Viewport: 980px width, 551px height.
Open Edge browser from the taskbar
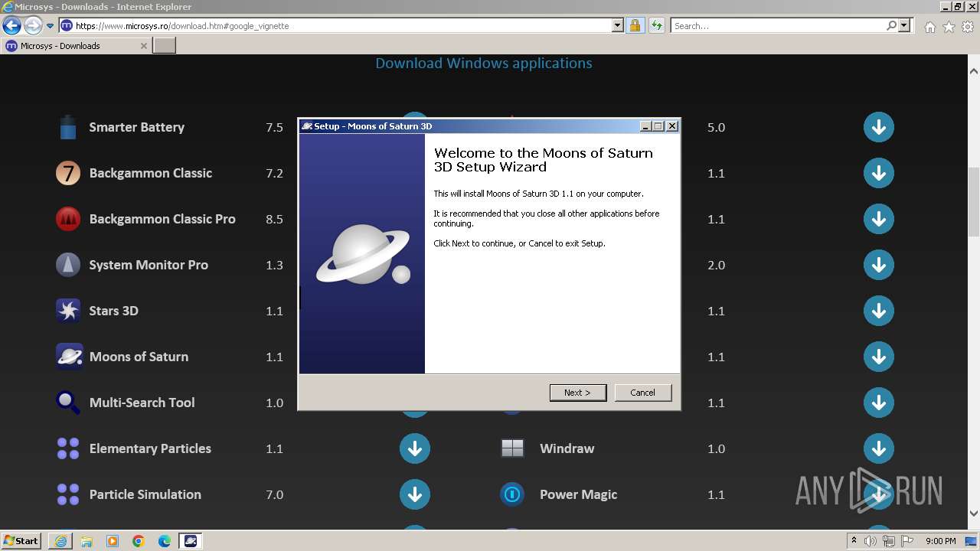[165, 541]
